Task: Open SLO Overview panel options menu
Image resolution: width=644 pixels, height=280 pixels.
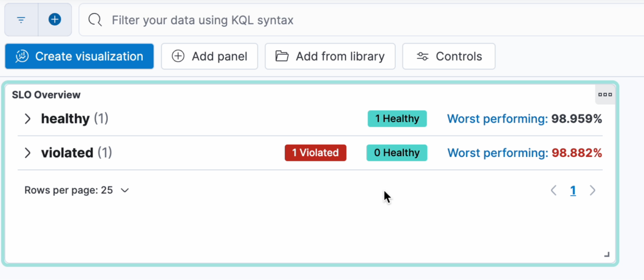Action: coord(605,95)
